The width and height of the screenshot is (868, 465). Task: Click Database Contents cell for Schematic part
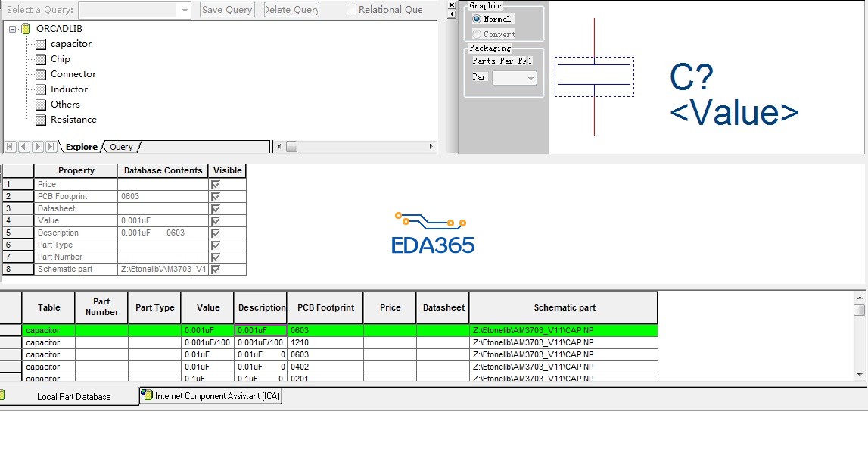(163, 270)
